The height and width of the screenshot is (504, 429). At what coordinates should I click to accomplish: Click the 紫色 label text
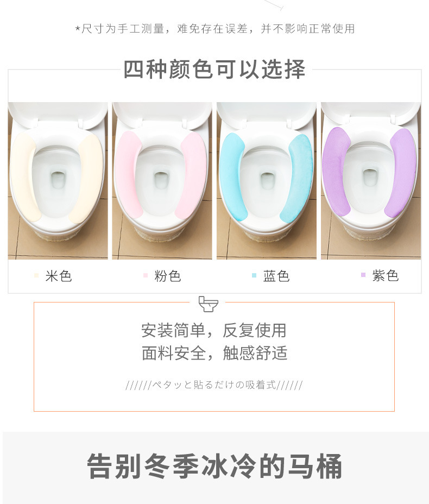coord(386,275)
